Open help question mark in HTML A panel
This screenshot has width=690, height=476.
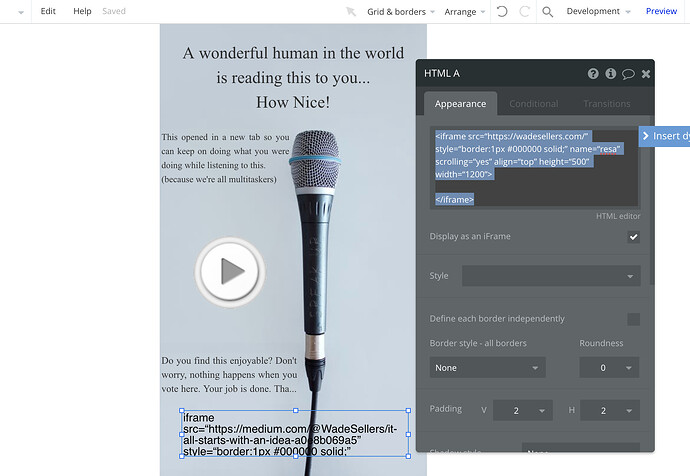coord(593,74)
